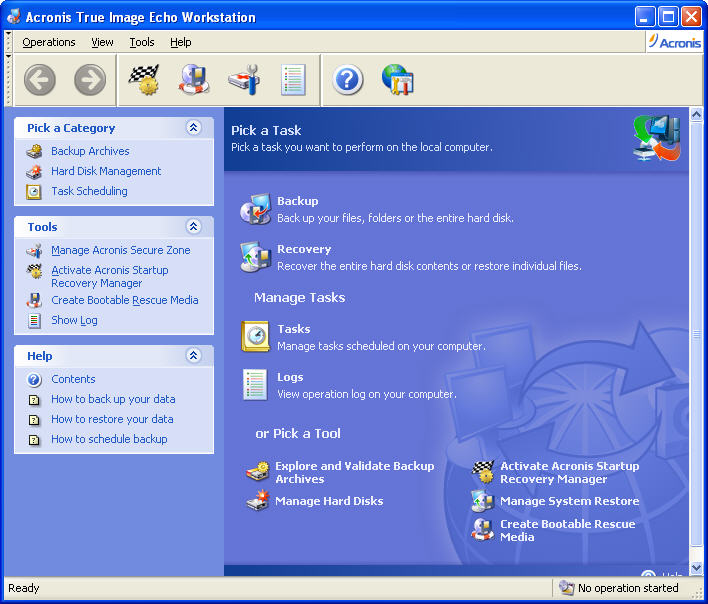Click the blue question mark help icon

[347, 79]
